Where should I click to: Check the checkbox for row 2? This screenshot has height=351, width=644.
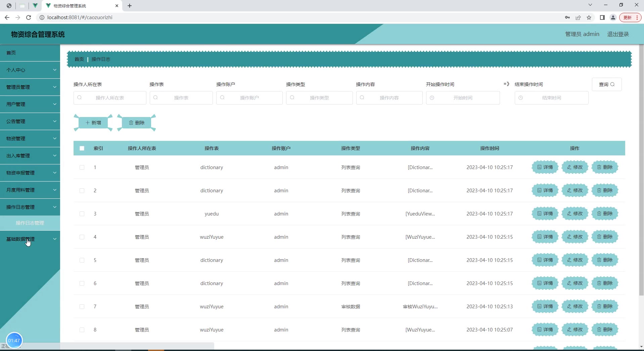coord(82,191)
